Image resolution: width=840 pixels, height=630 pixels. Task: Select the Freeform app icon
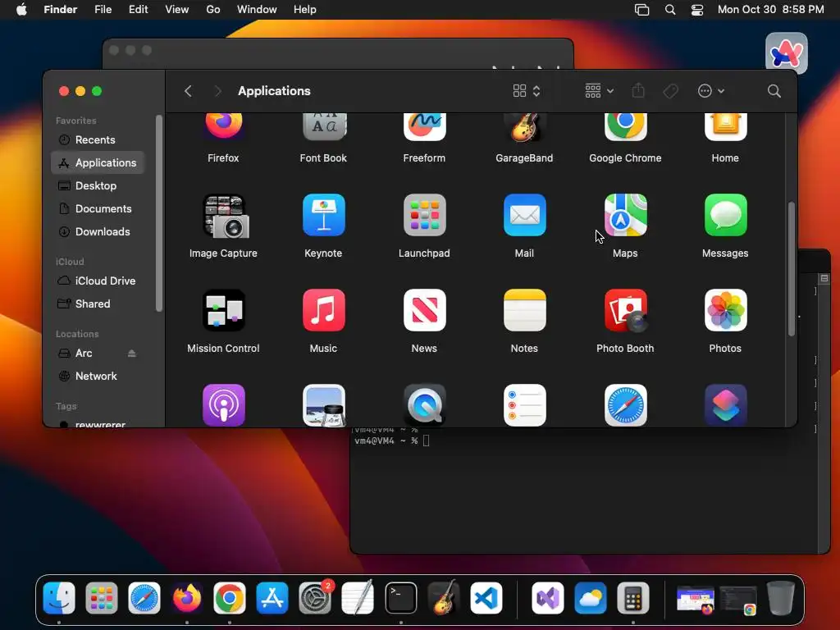(x=424, y=126)
